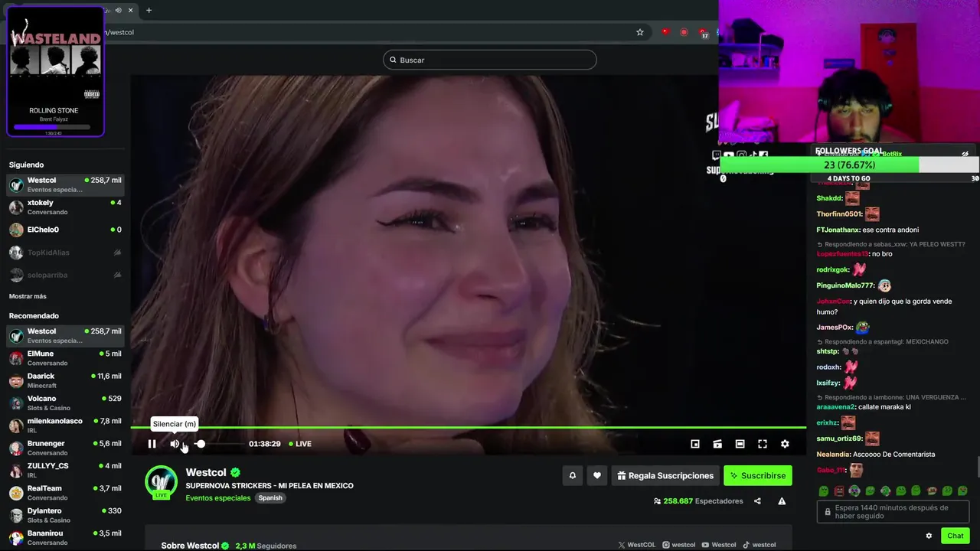The height and width of the screenshot is (551, 980).
Task: Mute the stream with the speaker icon
Action: (x=175, y=444)
